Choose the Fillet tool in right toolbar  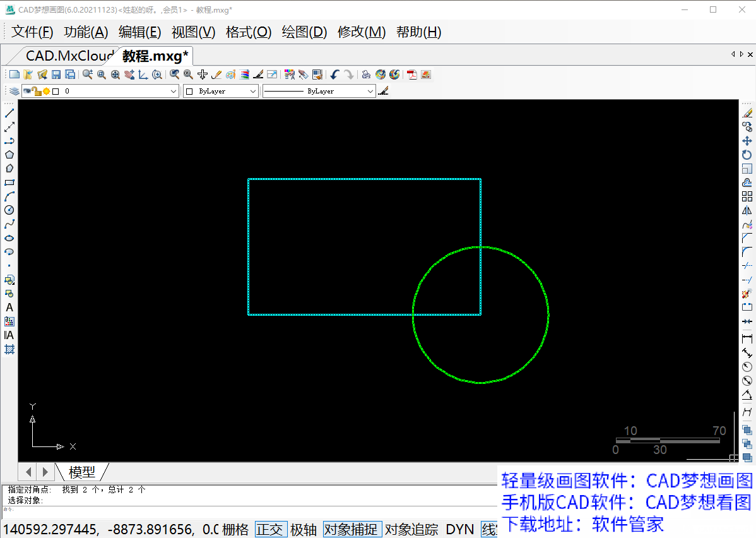coord(747,252)
